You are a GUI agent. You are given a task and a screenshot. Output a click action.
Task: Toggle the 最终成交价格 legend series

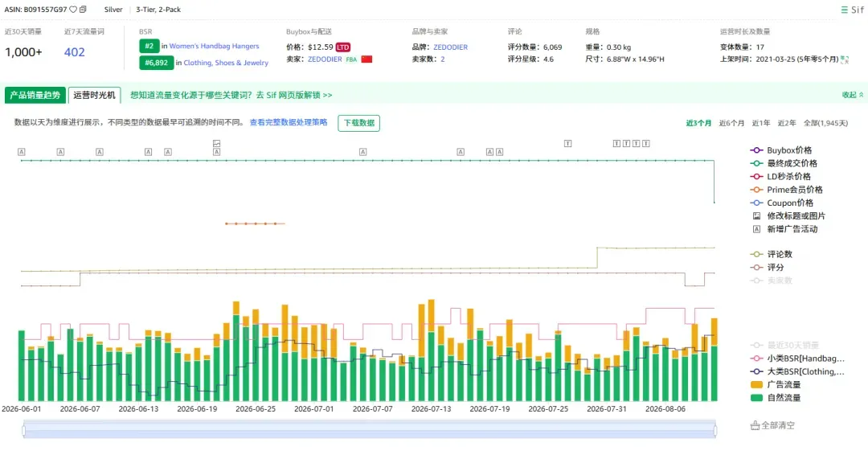[x=784, y=163]
